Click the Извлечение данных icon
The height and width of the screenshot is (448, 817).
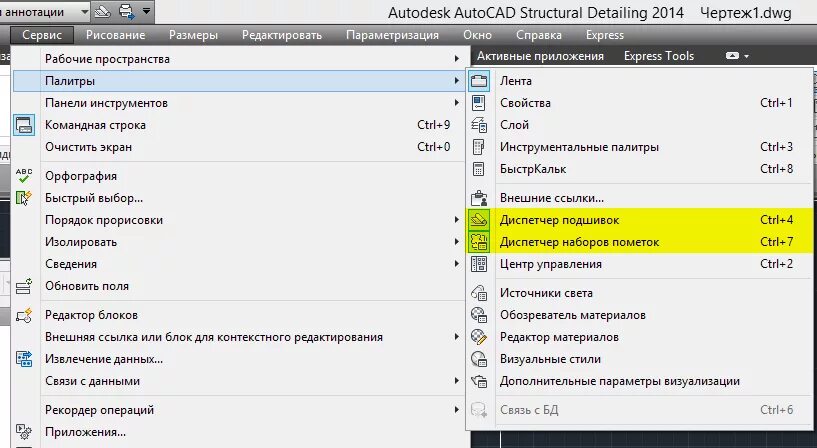click(x=24, y=359)
